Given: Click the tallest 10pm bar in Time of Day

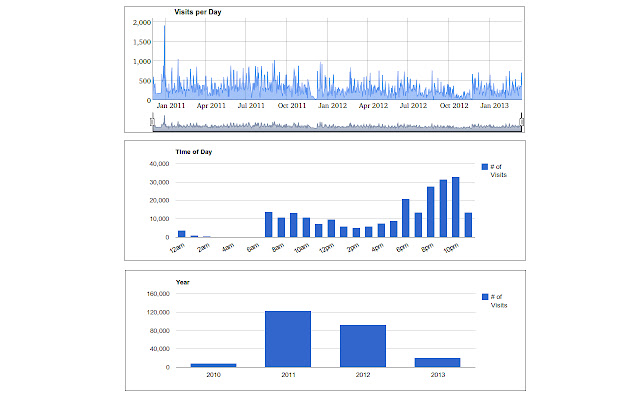Looking at the screenshot, I should tap(456, 207).
